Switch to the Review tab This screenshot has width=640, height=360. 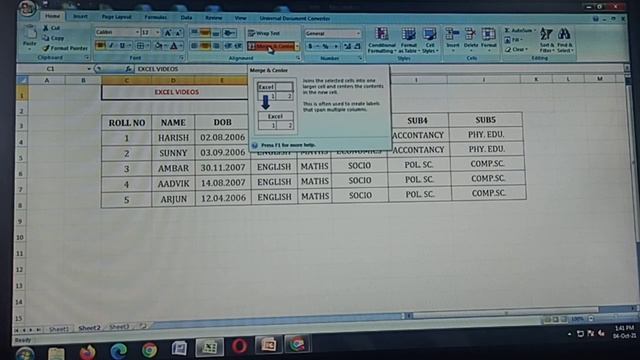[213, 18]
